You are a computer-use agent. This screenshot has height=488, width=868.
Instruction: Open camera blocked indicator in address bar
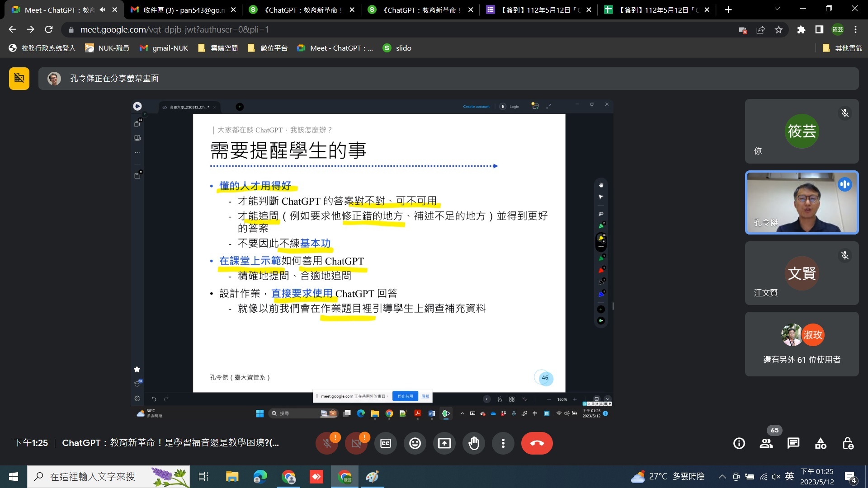(742, 30)
